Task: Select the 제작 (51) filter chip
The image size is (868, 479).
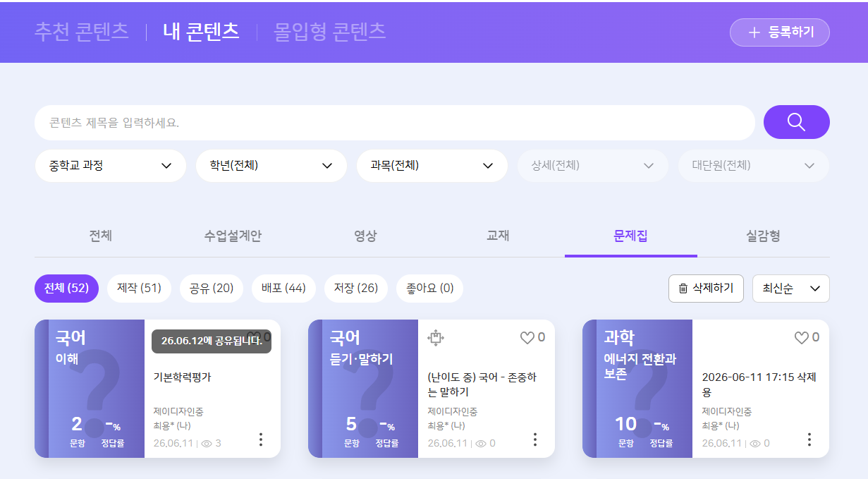Action: tap(139, 289)
